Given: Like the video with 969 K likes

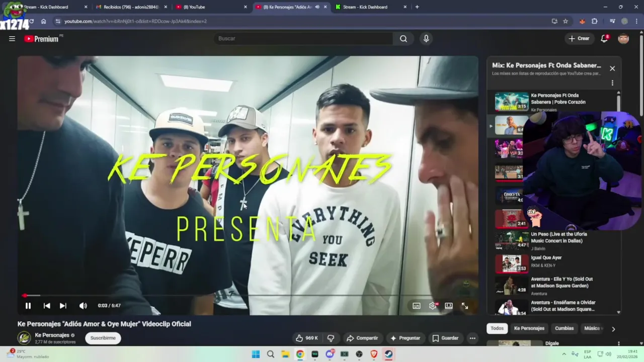Looking at the screenshot, I should [307, 338].
